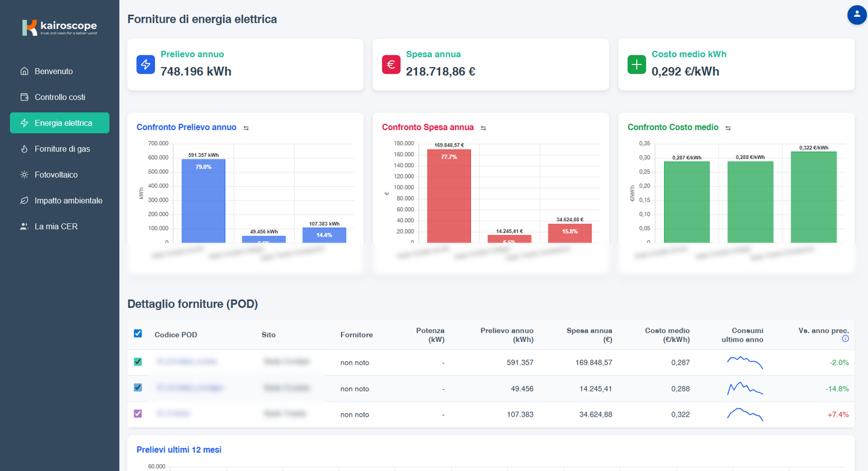Click the green plus Costo medio icon
Screen dimensions: 868x471
tap(637, 65)
